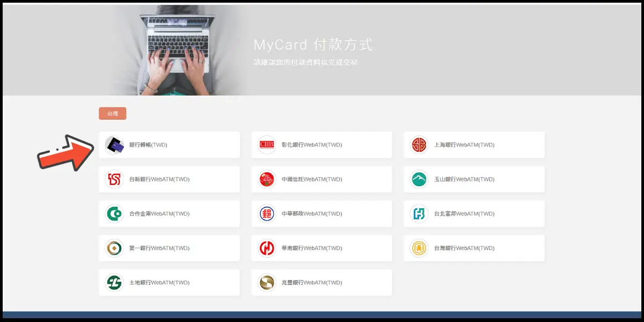Screen dimensions: 644x322
Task: Choose the 台新銀行WebATM(TWD) label
Action: 159,179
